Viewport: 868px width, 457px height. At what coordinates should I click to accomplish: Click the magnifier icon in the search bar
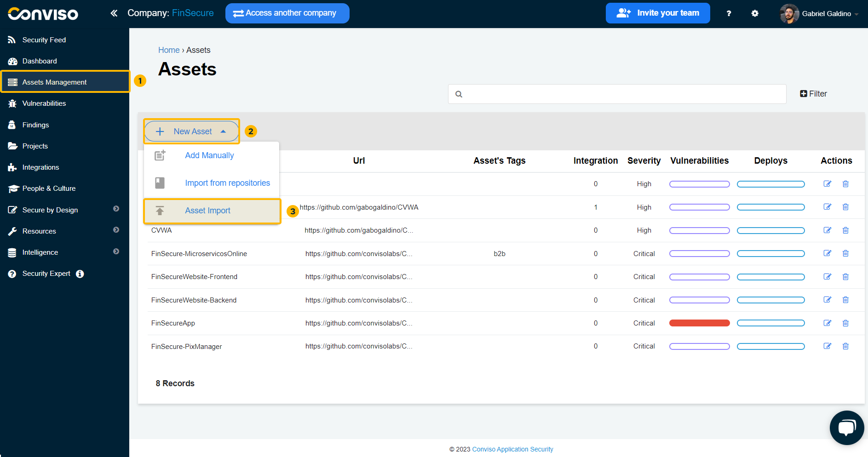[x=459, y=94]
